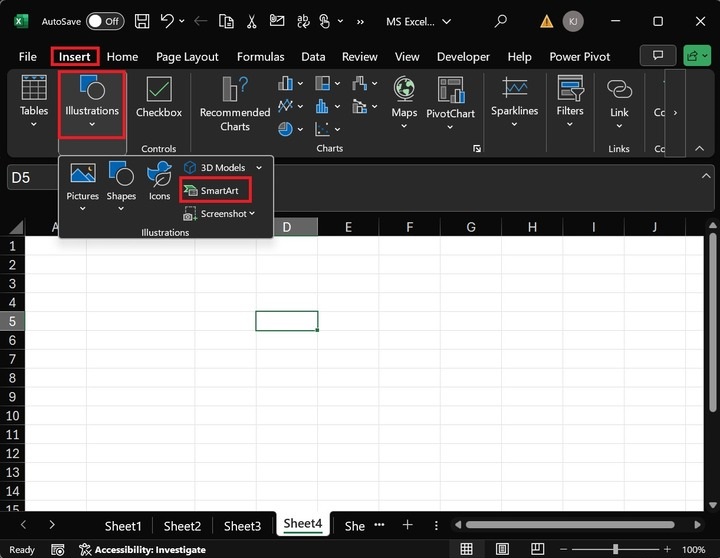This screenshot has width=720, height=558.
Task: Expand the Screenshot dropdown
Action: pos(252,213)
